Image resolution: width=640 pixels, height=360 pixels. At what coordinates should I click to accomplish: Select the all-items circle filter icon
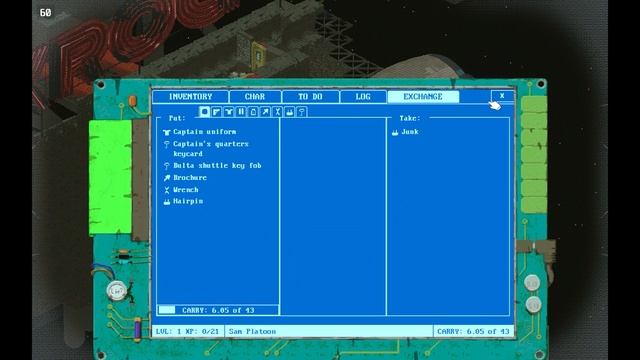[204, 111]
